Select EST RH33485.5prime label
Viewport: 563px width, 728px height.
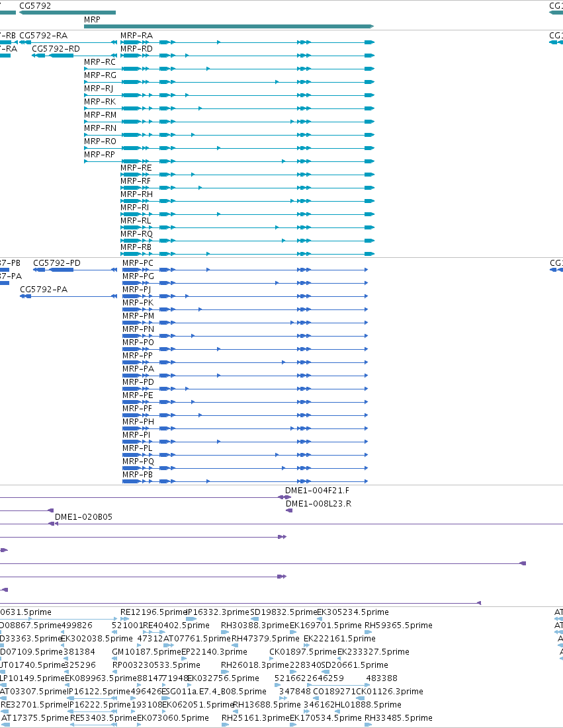tap(398, 718)
